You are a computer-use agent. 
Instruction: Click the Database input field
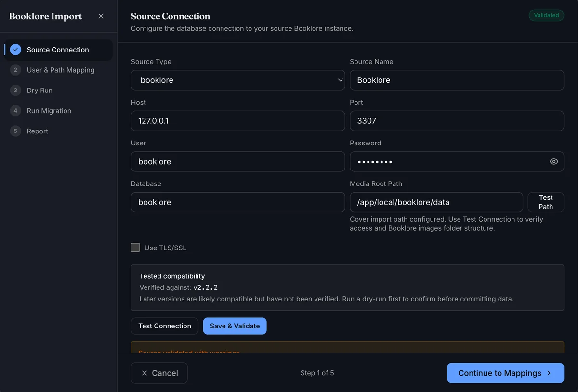238,202
